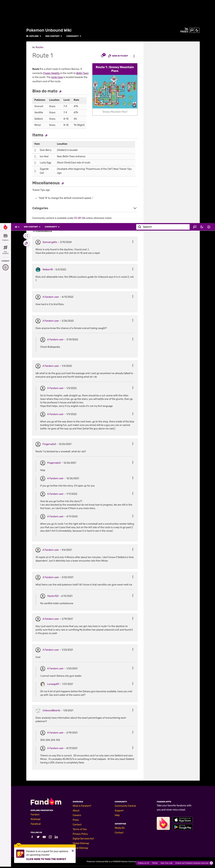
Task: Click the Fandom flame logo
Action: [x=5, y=227]
